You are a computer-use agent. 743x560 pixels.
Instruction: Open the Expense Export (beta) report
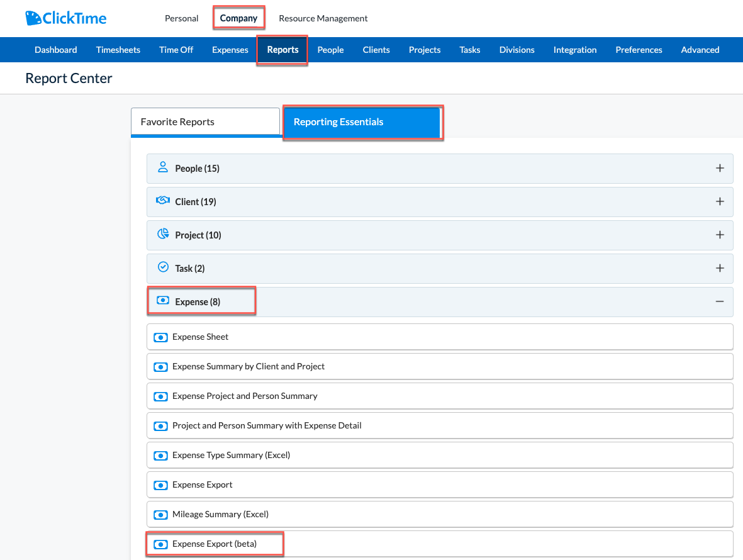440,544
